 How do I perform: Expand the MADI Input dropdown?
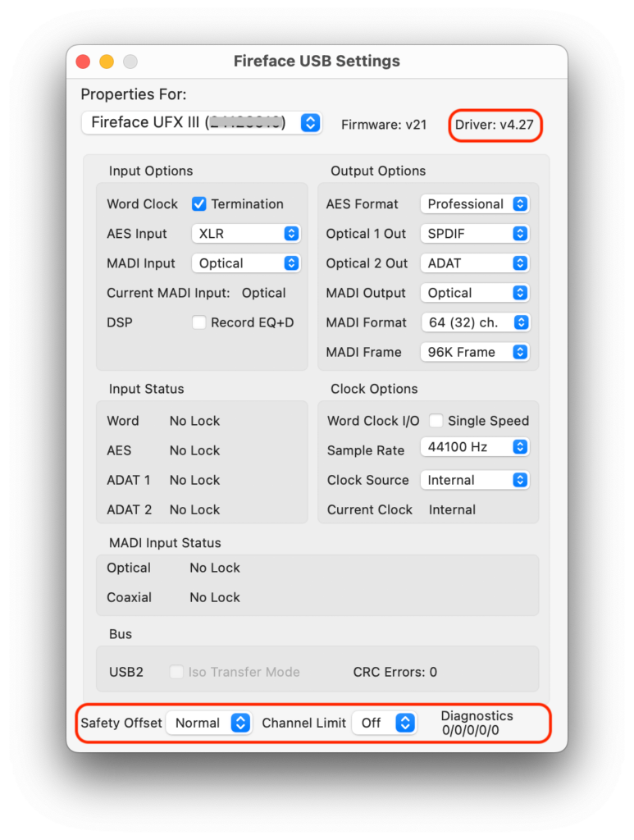pos(246,263)
